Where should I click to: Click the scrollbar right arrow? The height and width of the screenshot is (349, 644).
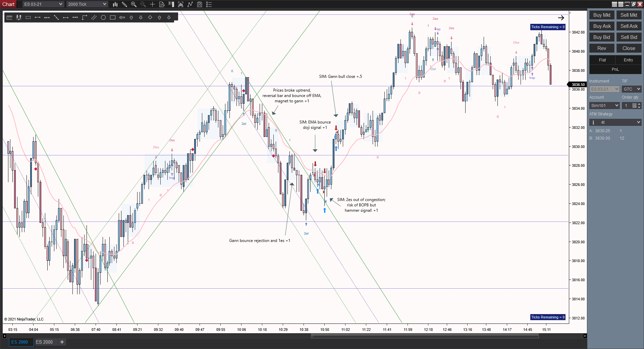pyautogui.click(x=585, y=336)
